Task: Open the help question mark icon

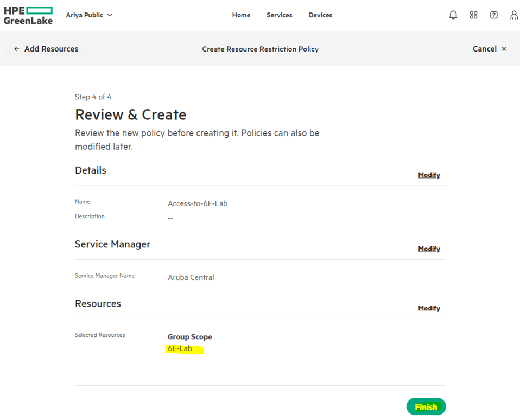Action: click(493, 15)
